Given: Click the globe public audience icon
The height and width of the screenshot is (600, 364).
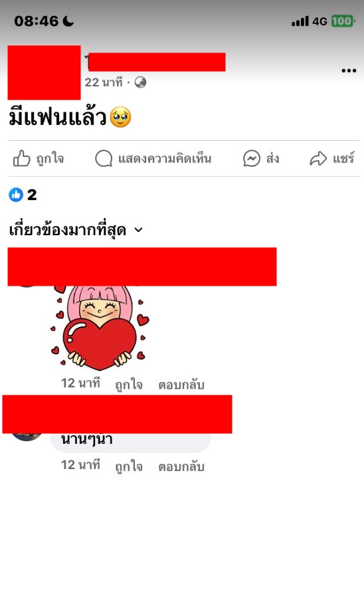Looking at the screenshot, I should [140, 82].
